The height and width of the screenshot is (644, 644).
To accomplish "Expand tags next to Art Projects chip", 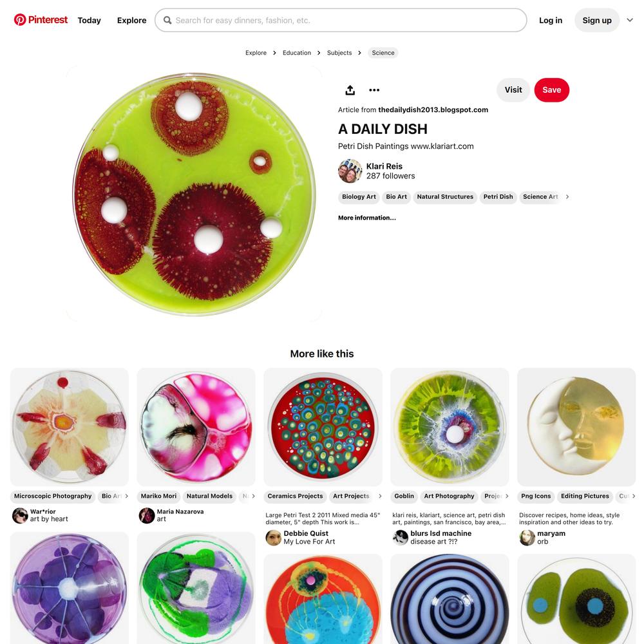I will 380,496.
